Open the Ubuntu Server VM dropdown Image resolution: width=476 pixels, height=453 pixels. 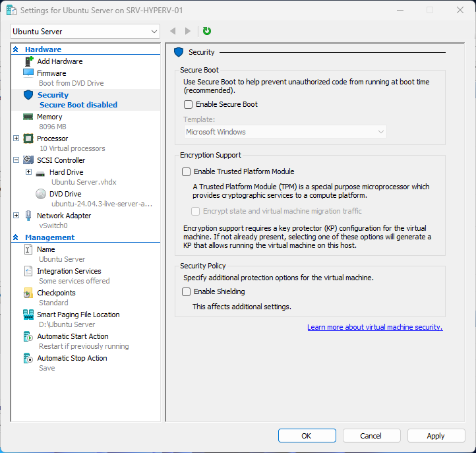85,31
